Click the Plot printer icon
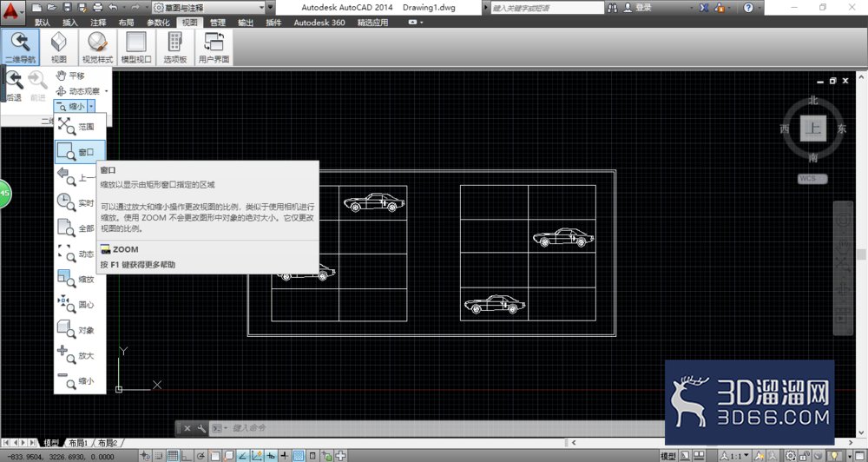The image size is (868, 462). [97, 8]
